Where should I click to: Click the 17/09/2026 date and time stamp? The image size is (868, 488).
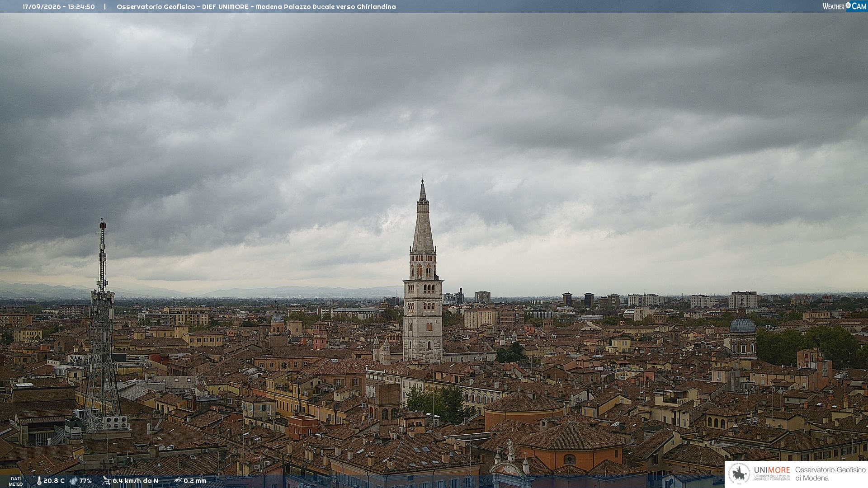click(x=59, y=7)
